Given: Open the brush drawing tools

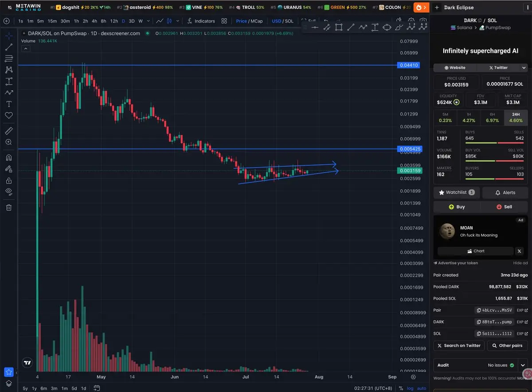Looking at the screenshot, I should point(8,93).
